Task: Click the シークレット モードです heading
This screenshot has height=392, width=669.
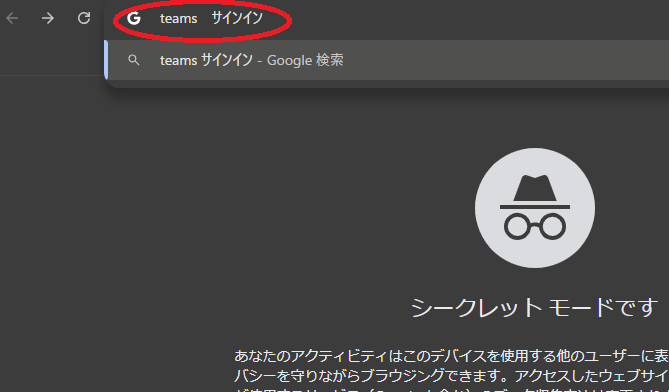Action: point(534,307)
